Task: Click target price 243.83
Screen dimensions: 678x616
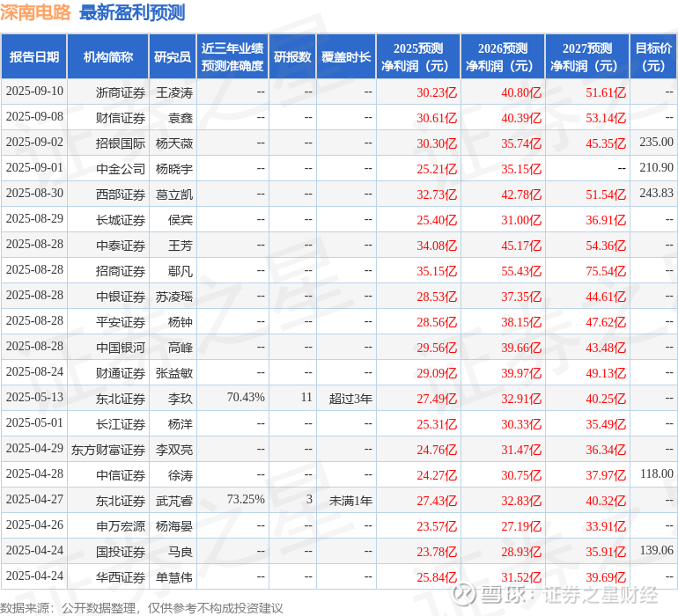Action: [x=656, y=194]
